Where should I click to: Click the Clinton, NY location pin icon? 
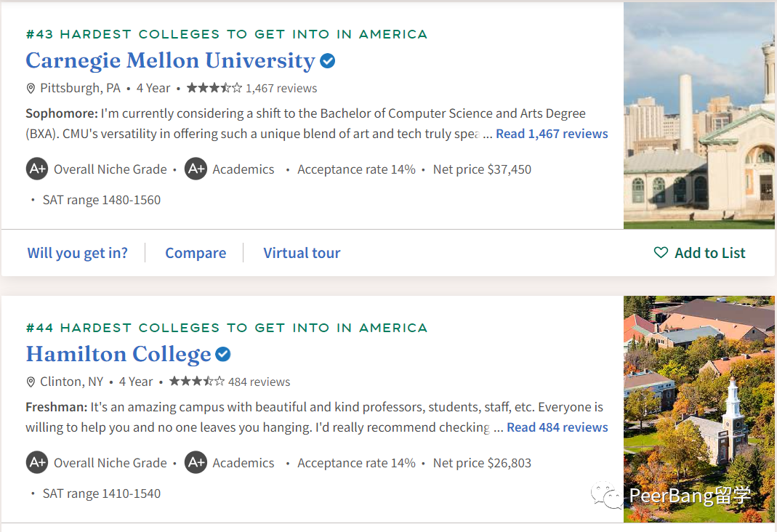point(31,382)
